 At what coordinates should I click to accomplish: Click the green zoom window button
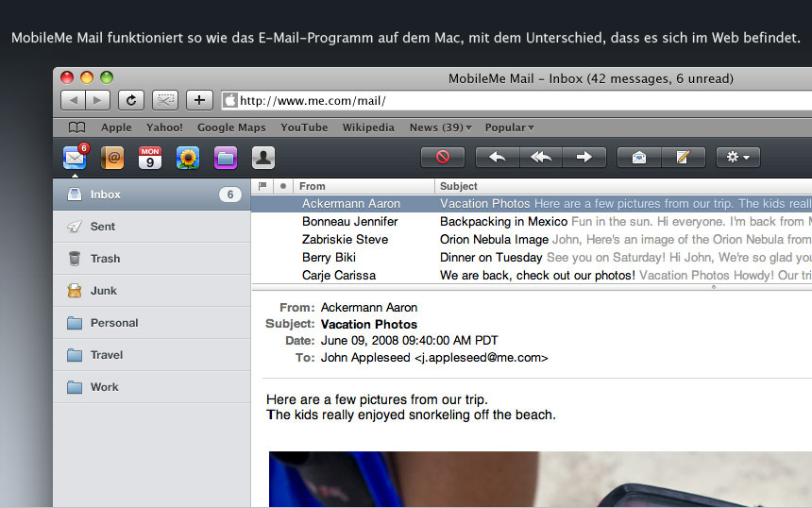pyautogui.click(x=107, y=77)
